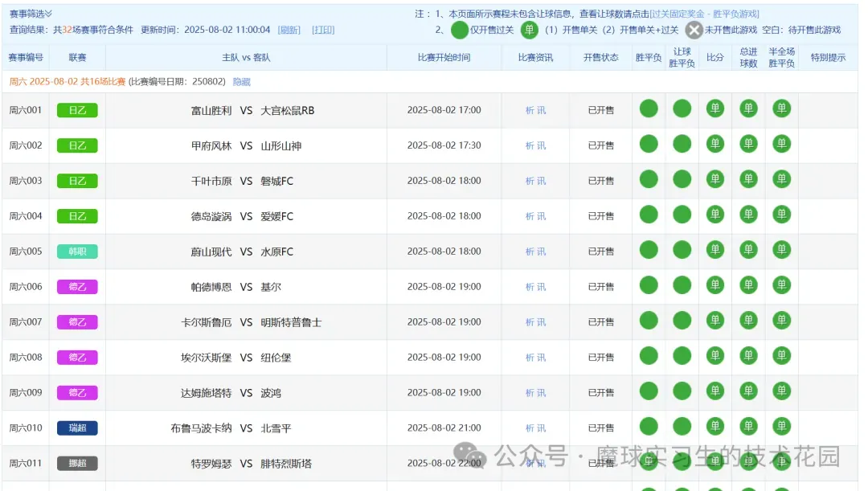
Task: Open 析讯 for match 周六001
Action: (535, 110)
